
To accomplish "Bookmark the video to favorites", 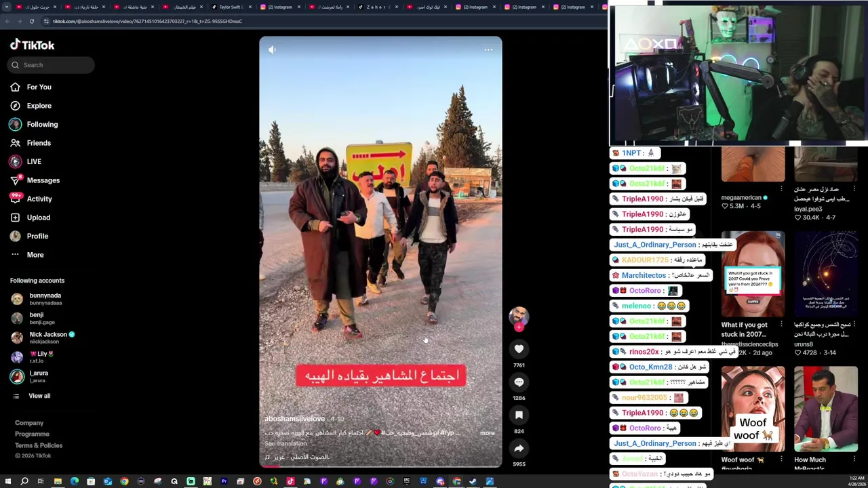I will pos(519,415).
